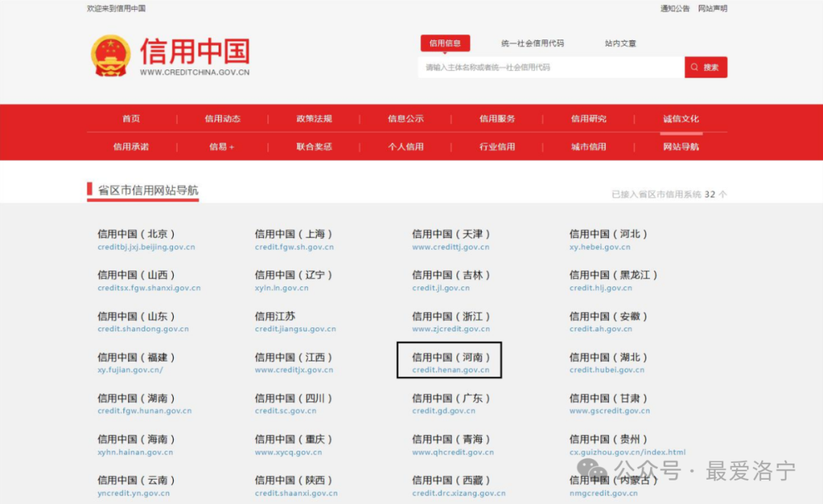Open 网站导航 in the navigation menu
The height and width of the screenshot is (504, 823).
pyautogui.click(x=680, y=147)
